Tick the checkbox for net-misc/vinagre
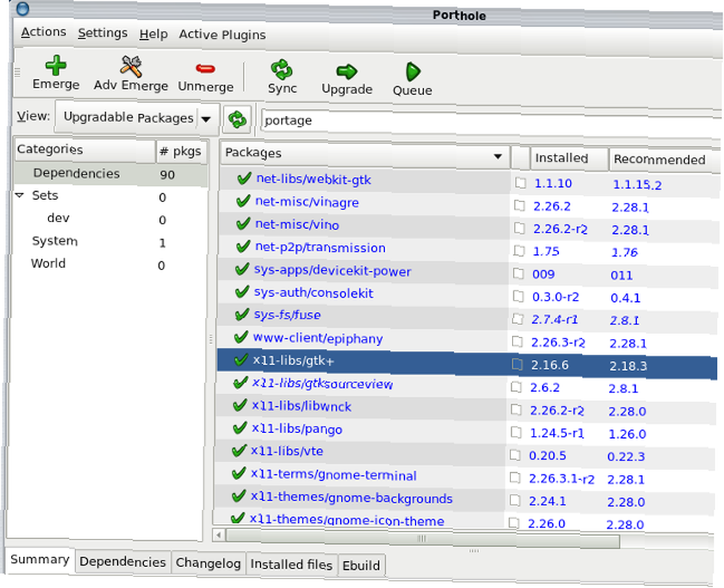This screenshot has width=724, height=588. (519, 206)
